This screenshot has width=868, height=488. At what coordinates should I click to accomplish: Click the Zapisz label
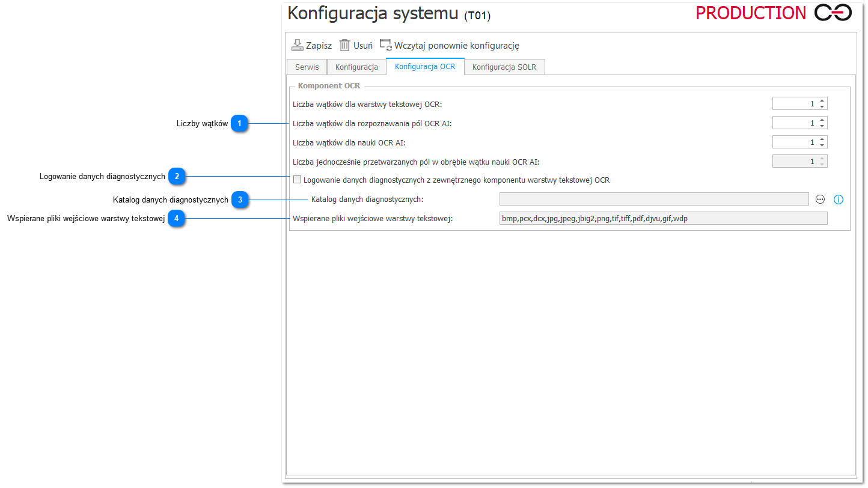pyautogui.click(x=319, y=45)
